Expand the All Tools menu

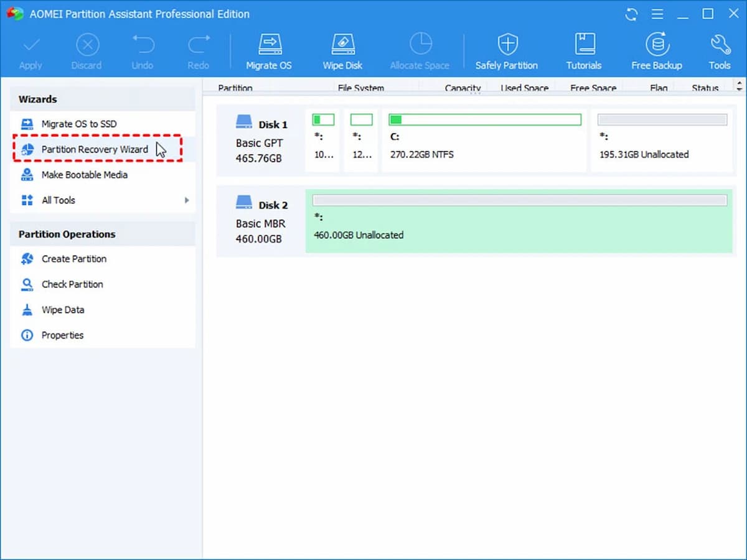click(x=58, y=200)
